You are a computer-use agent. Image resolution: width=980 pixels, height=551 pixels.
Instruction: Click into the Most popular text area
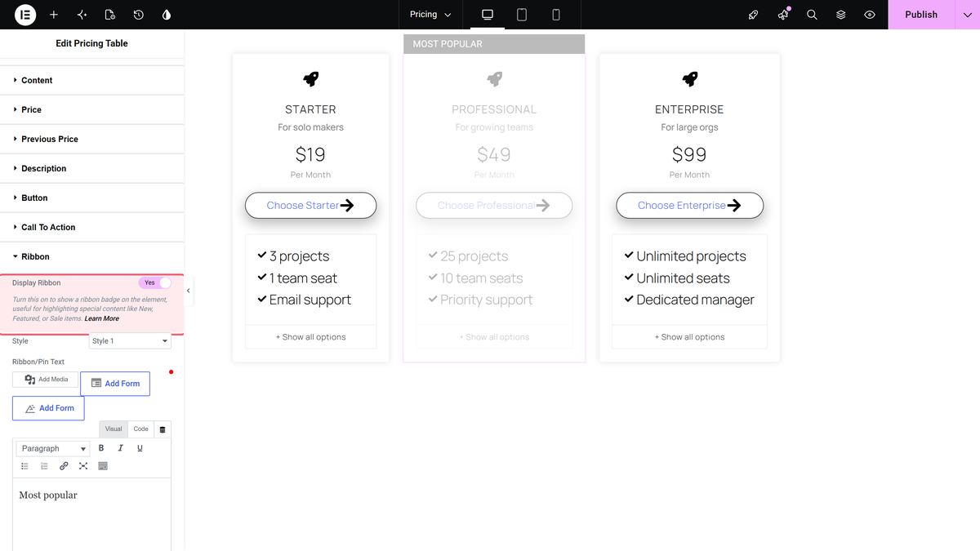[91, 514]
